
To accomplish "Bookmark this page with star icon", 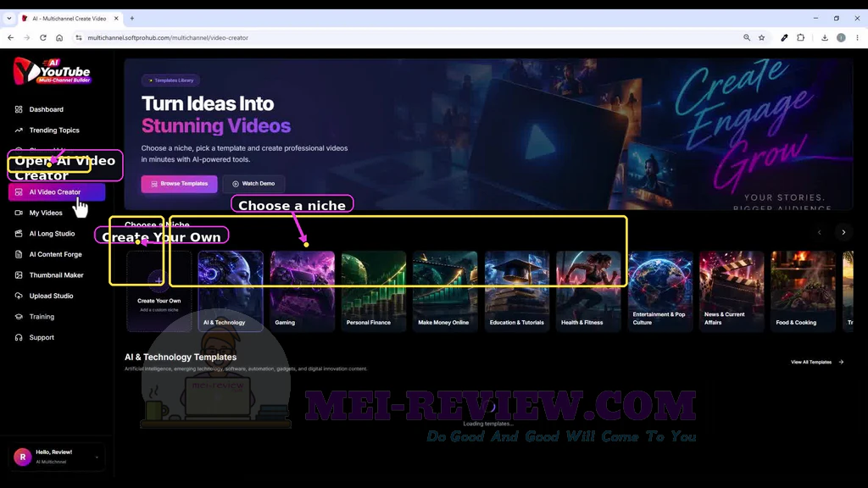I will [x=762, y=37].
